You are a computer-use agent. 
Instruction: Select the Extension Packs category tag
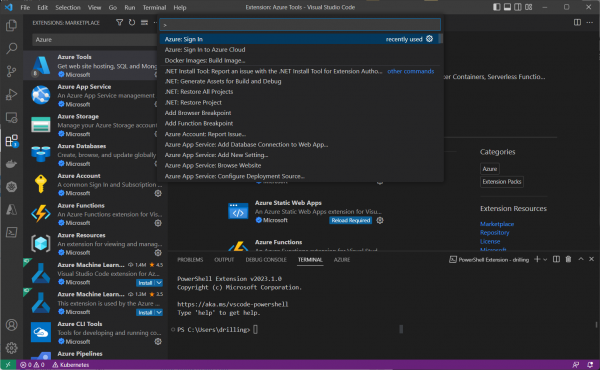pyautogui.click(x=502, y=182)
